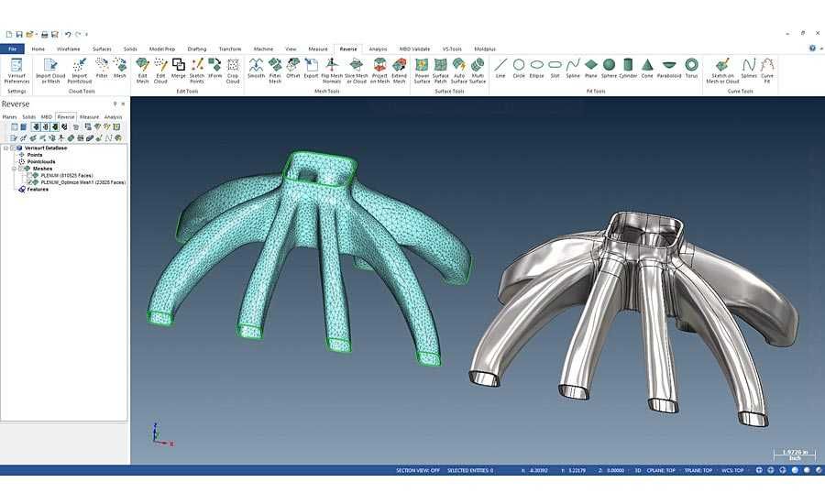
Task: Select the Fit Cylinder tool
Action: (628, 69)
